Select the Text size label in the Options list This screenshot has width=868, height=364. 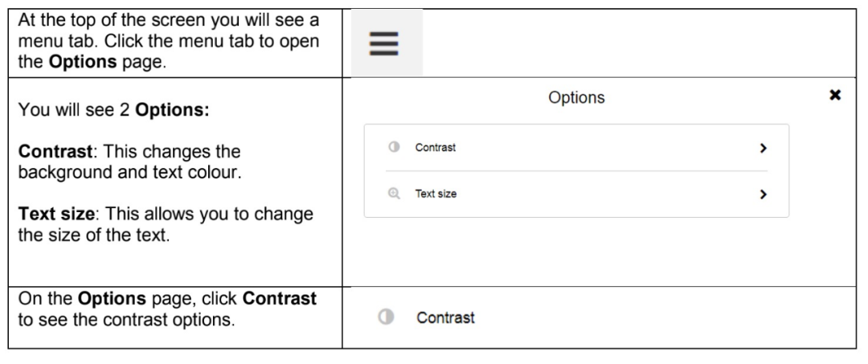tap(436, 194)
